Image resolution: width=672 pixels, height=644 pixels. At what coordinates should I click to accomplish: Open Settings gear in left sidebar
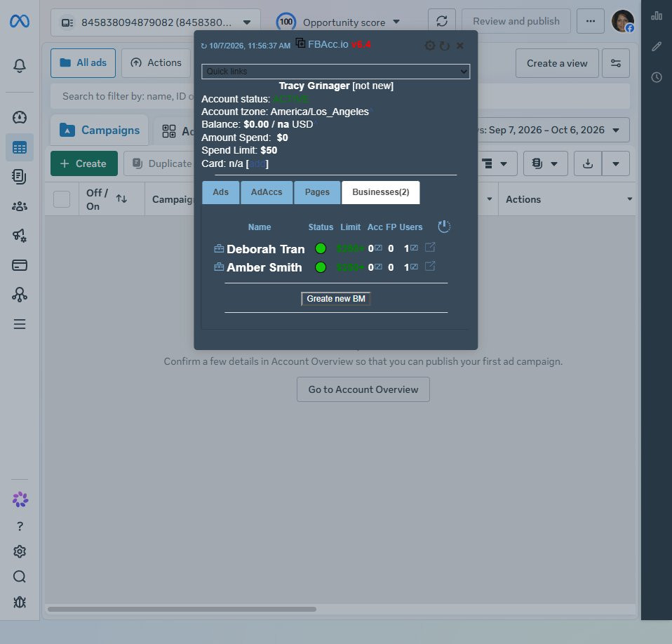click(19, 551)
